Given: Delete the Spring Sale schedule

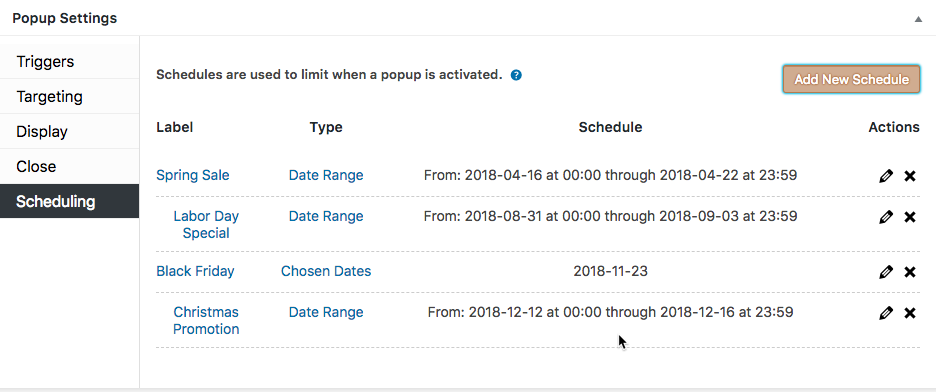Looking at the screenshot, I should [x=910, y=176].
